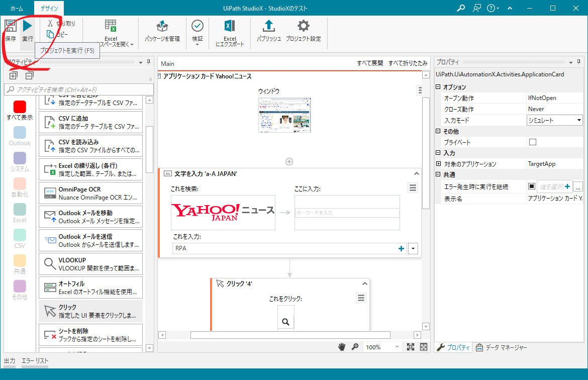The height and width of the screenshot is (380, 588).
Task: Toggle the overview map icon
Action: 424,347
